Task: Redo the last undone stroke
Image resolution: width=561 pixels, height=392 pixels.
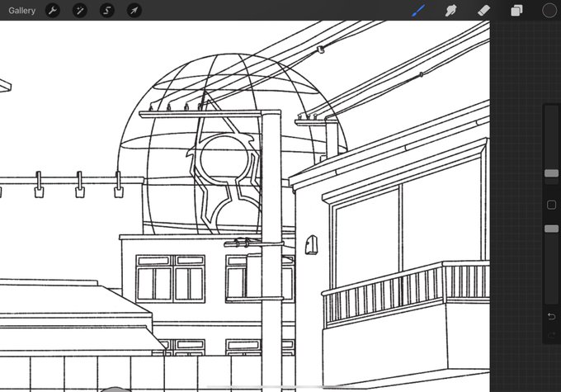Action: coord(551,335)
